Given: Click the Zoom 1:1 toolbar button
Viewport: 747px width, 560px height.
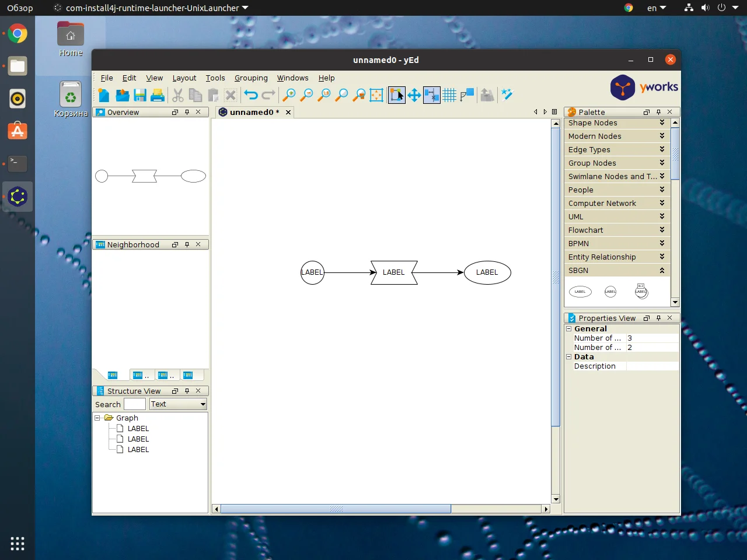Looking at the screenshot, I should point(324,94).
